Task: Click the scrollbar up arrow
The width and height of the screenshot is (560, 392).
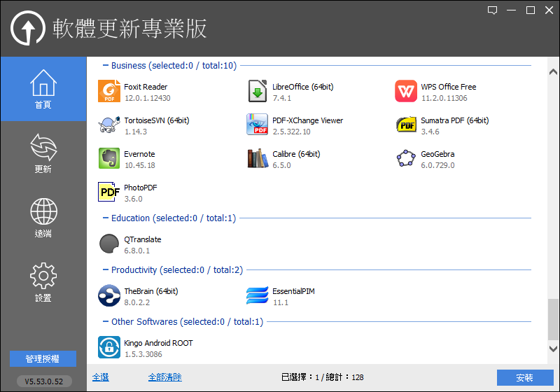Action: coord(553,72)
